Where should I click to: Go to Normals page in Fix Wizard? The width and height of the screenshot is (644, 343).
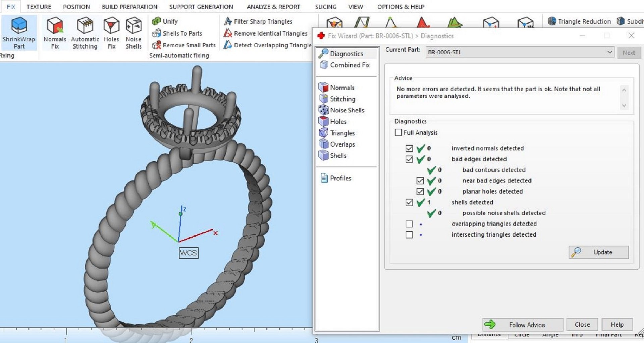click(337, 88)
